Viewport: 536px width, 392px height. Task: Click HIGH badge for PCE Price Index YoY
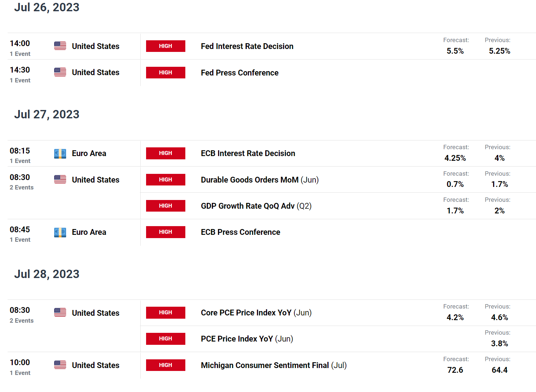pyautogui.click(x=166, y=339)
